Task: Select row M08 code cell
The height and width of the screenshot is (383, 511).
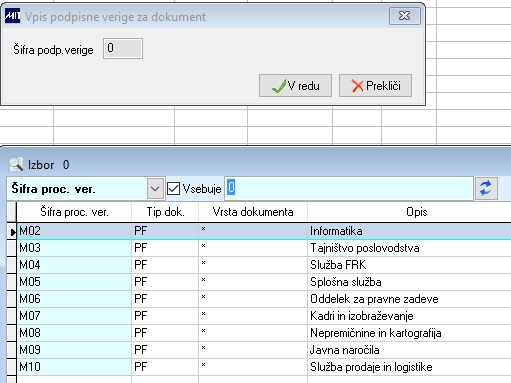Action: (74, 333)
